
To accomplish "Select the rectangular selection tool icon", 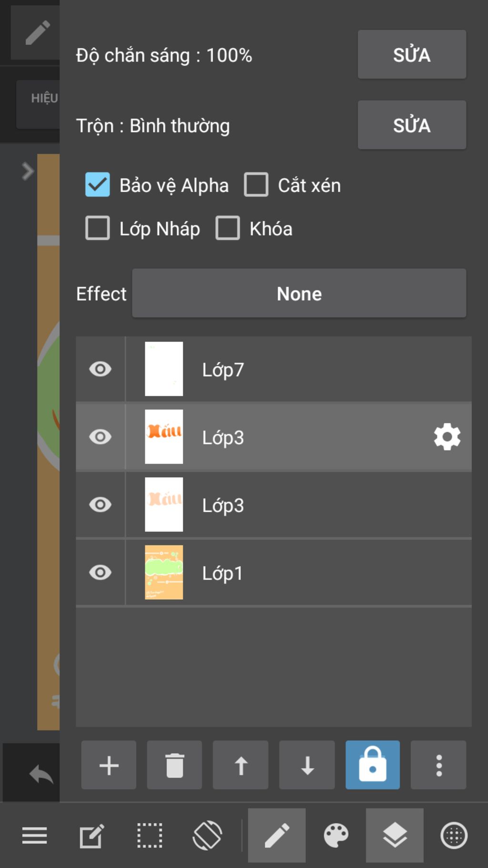I will click(150, 836).
